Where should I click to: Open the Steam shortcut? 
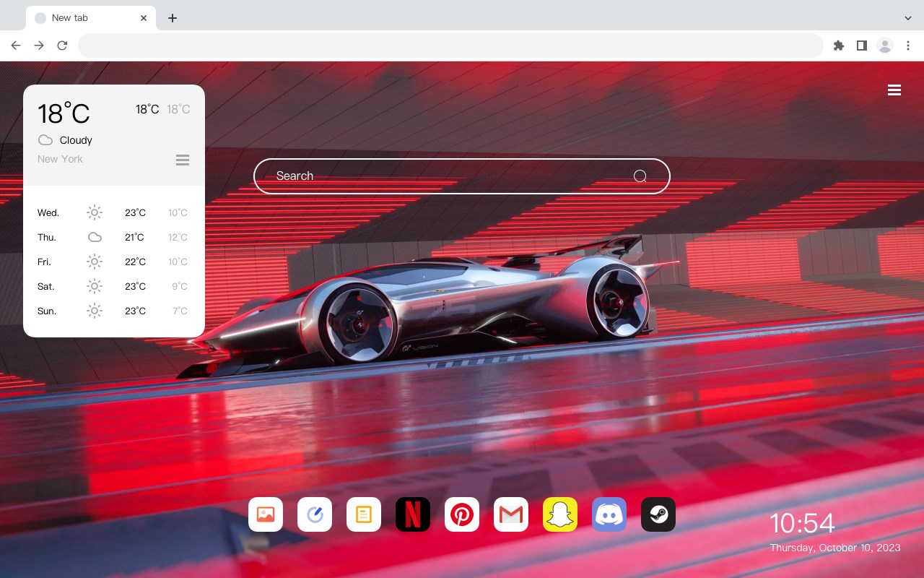pyautogui.click(x=658, y=514)
